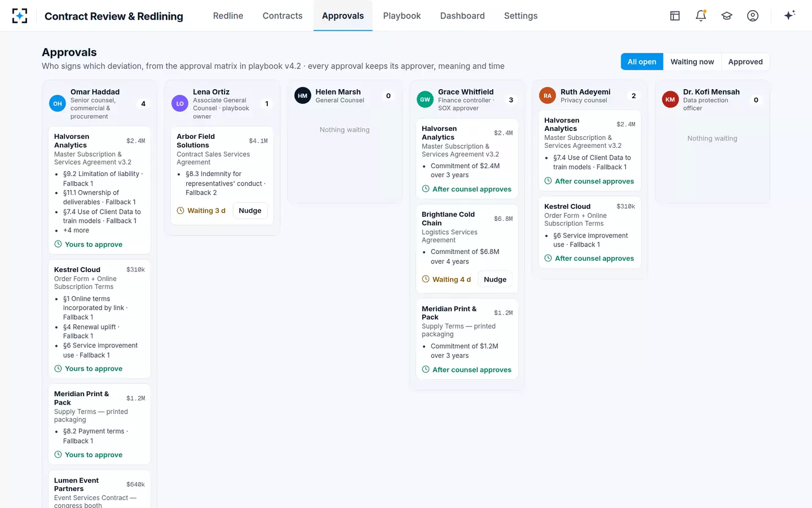Click Ruth Adeyemi's RA avatar
The width and height of the screenshot is (812, 508).
548,96
